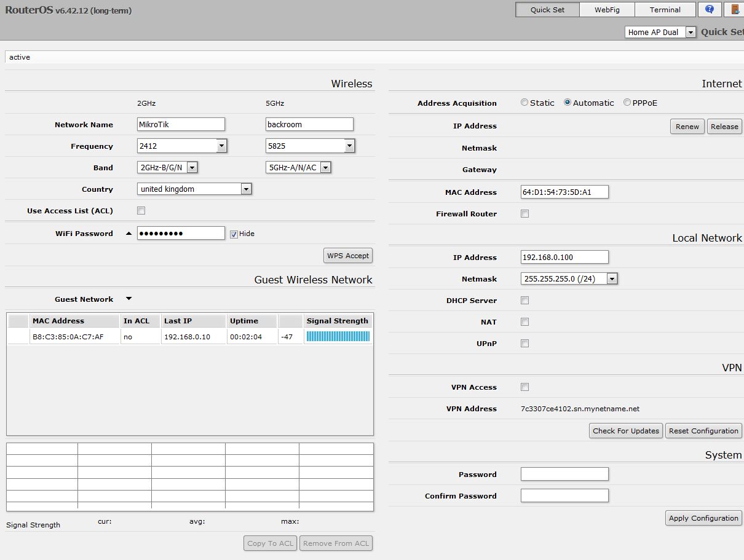Expand the Guest Network section arrow
Screen dimensions: 744x560
pyautogui.click(x=129, y=299)
